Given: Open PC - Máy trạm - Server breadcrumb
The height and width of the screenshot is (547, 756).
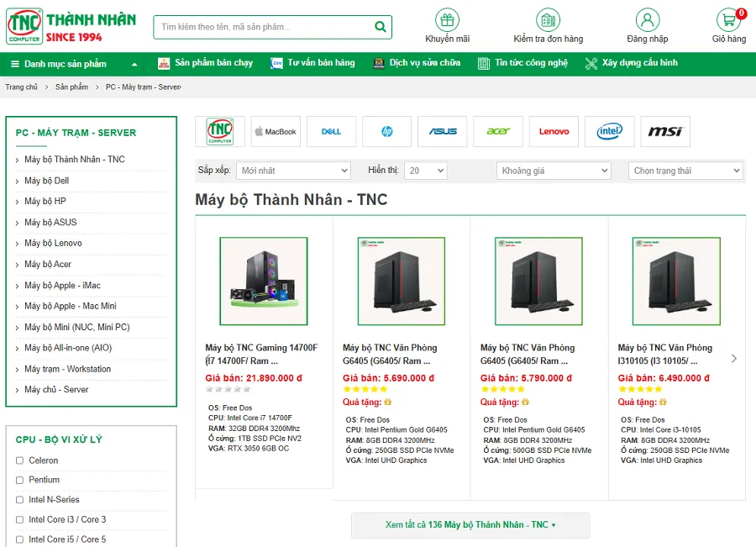Looking at the screenshot, I should click(x=144, y=87).
